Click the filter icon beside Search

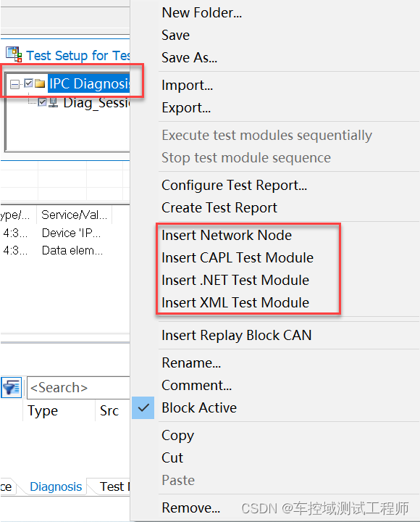(x=12, y=387)
